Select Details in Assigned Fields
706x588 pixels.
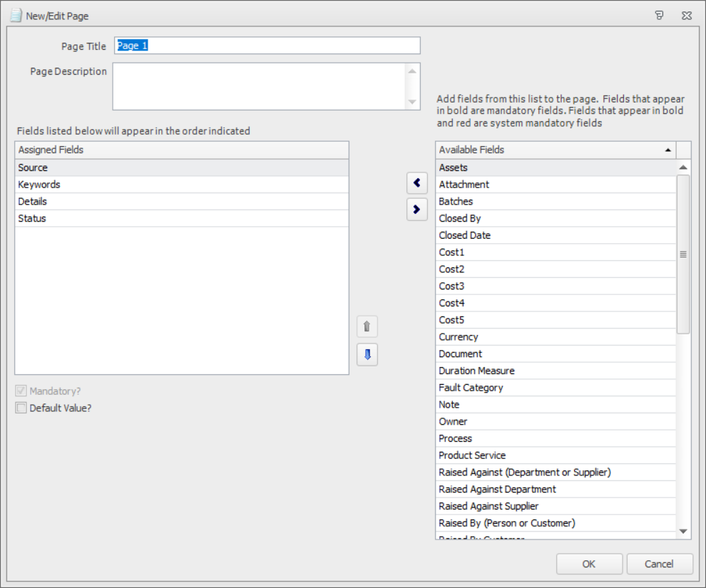click(x=182, y=202)
